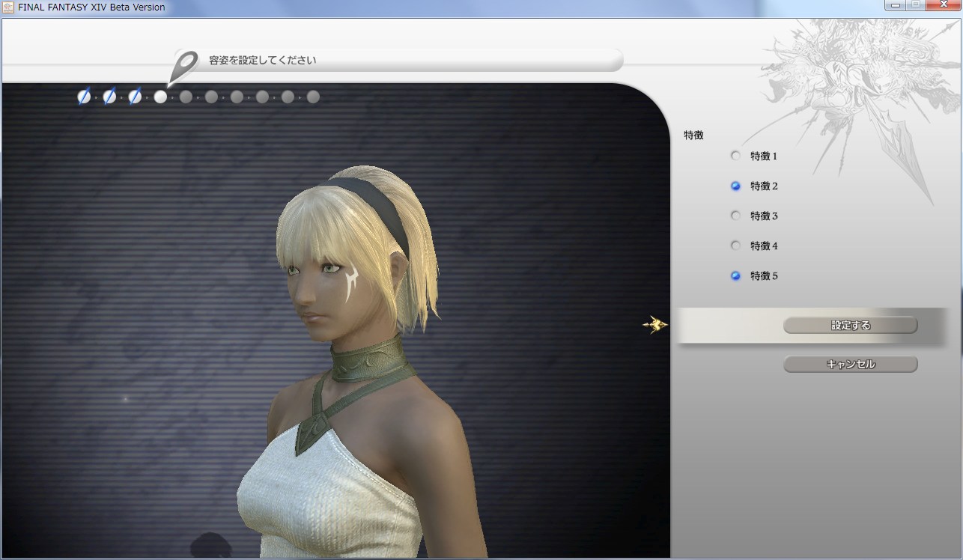Screen dimensions: 963x560
Task: Maximize the FINAL FANTASY XIV window
Action: tap(916, 6)
